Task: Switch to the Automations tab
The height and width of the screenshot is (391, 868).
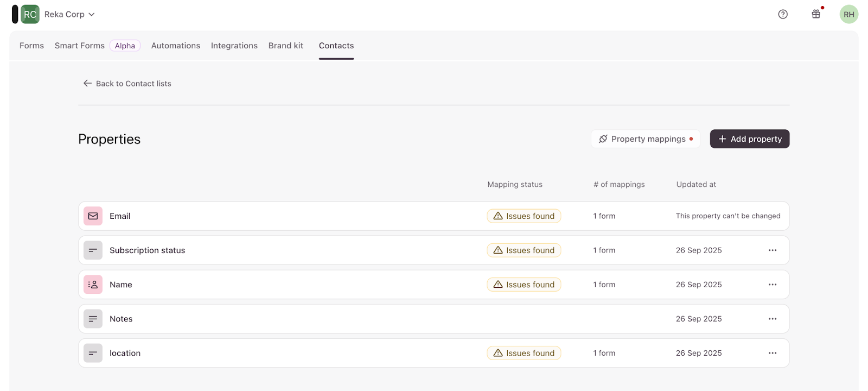Action: tap(175, 46)
